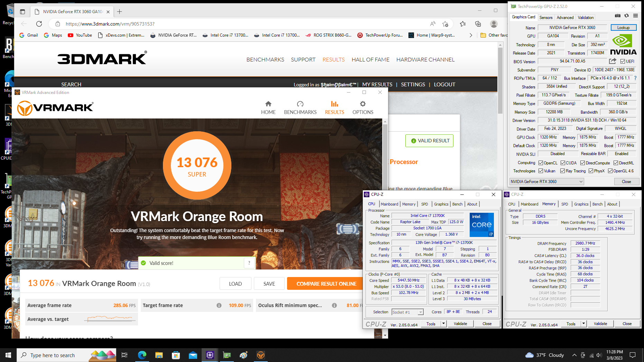Toggle the DirectML checkbox

pos(616,163)
